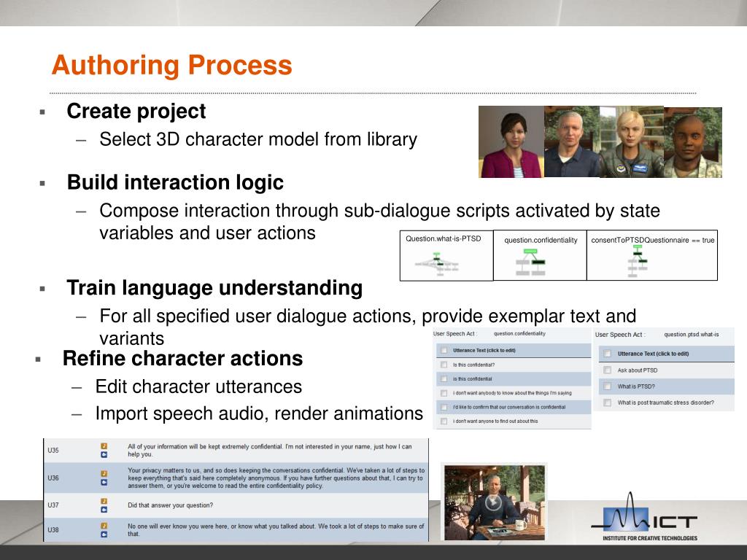Select the gray-haired man character model
The image size is (747, 560).
click(571, 142)
